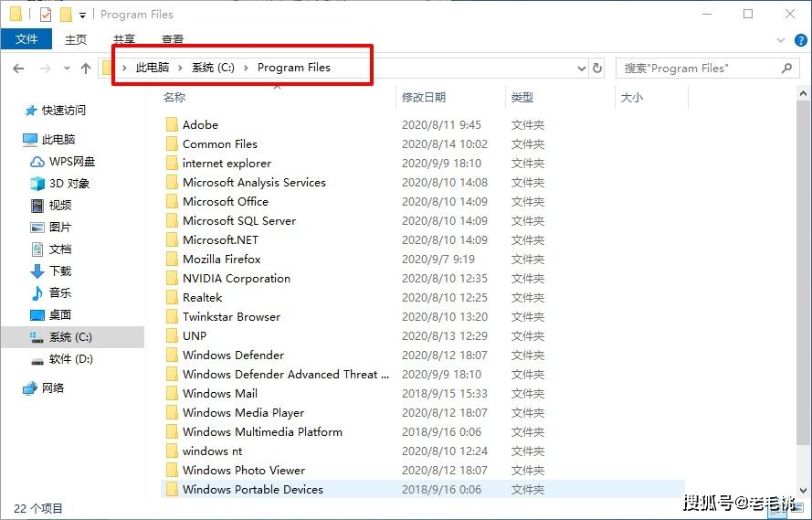Click the properties checkmark icon in title bar
Screen dimensions: 812x520
45,15
